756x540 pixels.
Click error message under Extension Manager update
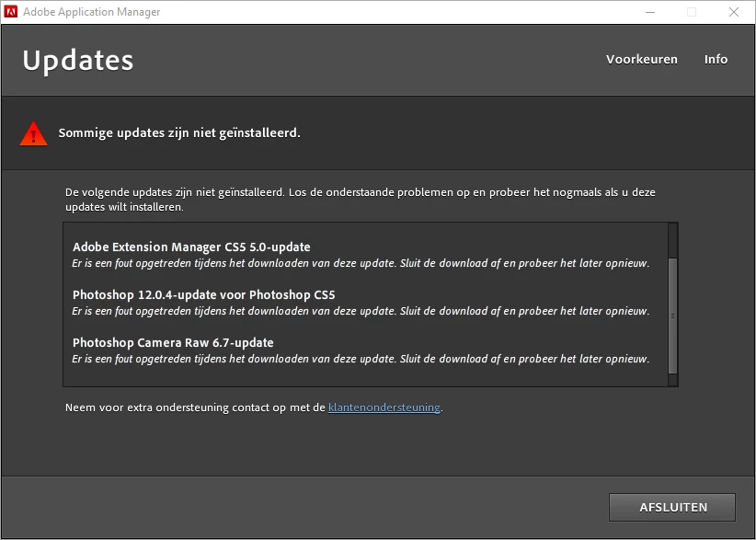(x=361, y=263)
